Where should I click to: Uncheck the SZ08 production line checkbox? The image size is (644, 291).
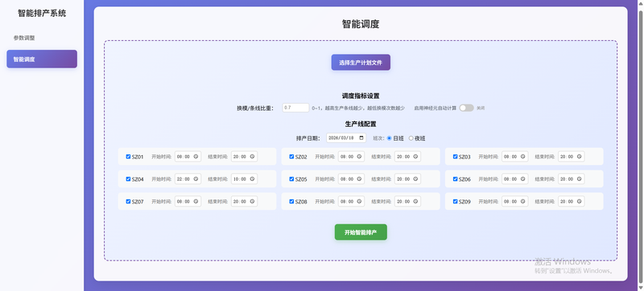tap(291, 201)
